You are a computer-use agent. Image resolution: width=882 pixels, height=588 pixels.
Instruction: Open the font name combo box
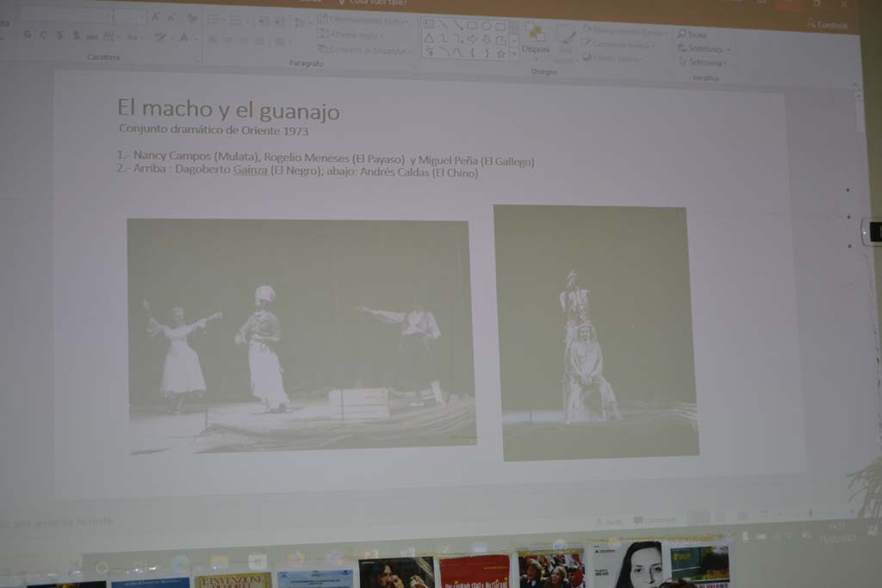click(65, 15)
